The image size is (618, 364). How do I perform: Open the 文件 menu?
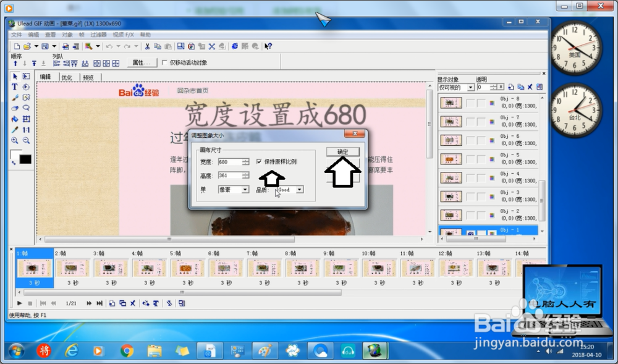click(17, 35)
